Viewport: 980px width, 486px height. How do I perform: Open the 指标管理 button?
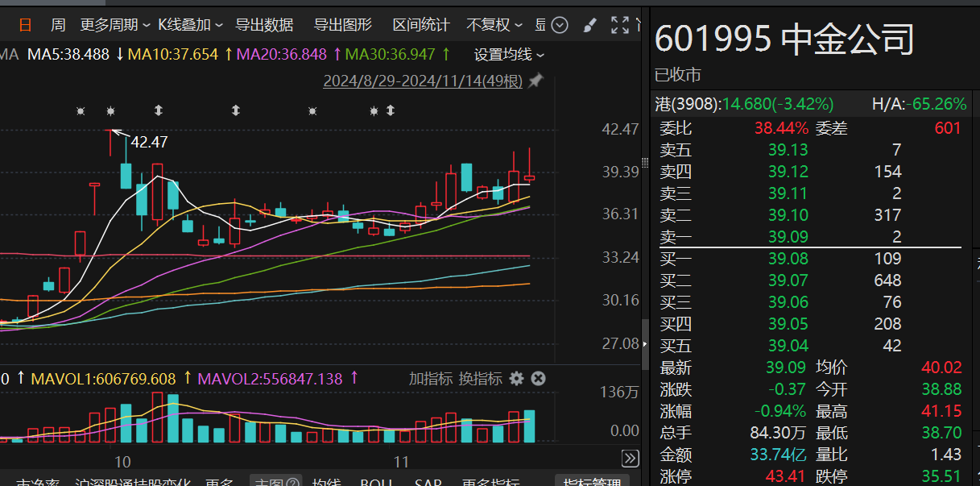593,481
